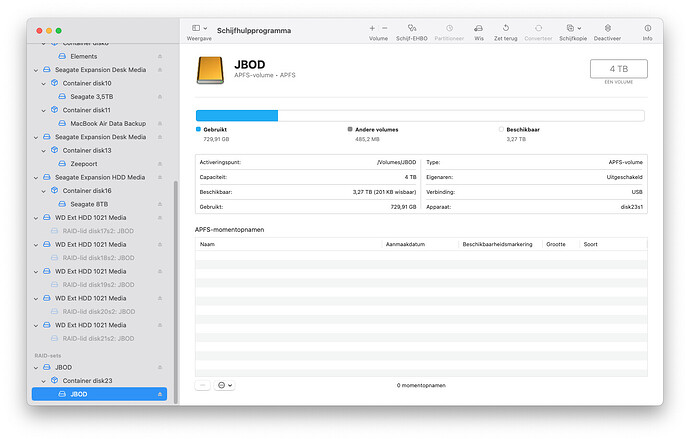Click the Zet terug restore icon
Image resolution: width=690 pixels, height=441 pixels.
[505, 28]
